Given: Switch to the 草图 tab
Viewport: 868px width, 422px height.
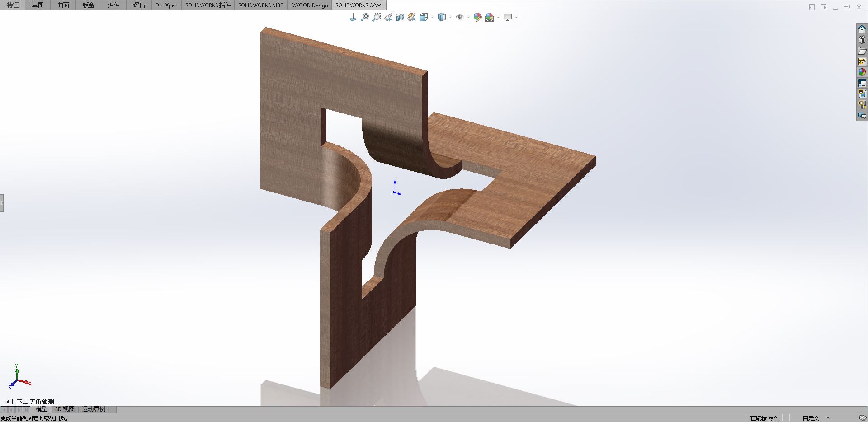Looking at the screenshot, I should (x=38, y=5).
